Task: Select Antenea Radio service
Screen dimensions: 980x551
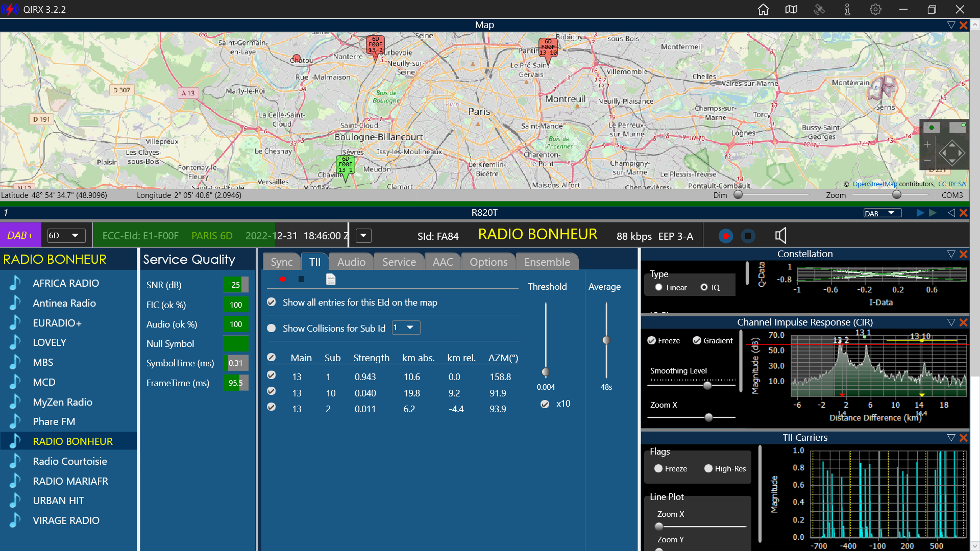Action: coord(64,303)
